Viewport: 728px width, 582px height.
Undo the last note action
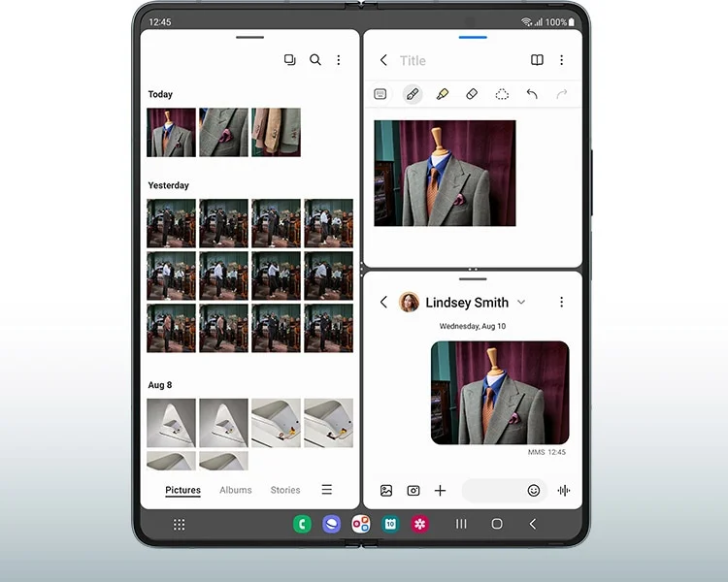coord(532,94)
